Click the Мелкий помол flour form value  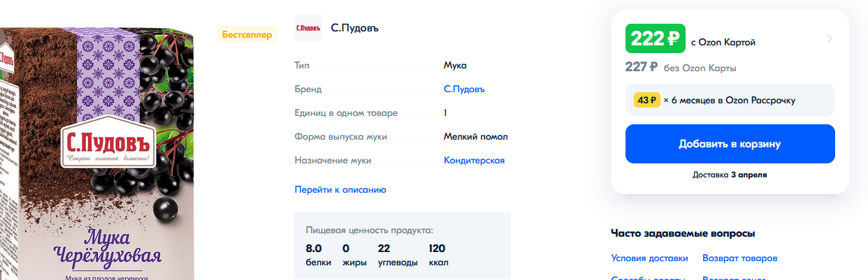(x=475, y=137)
